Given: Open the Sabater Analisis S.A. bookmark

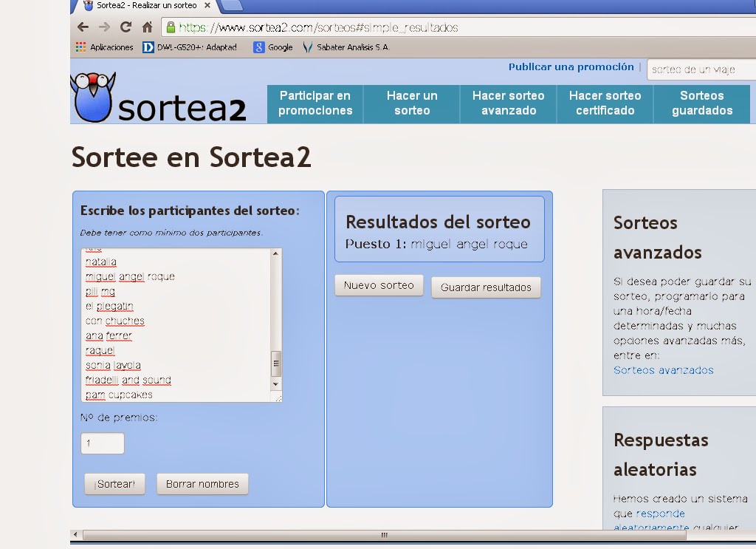Looking at the screenshot, I should click(x=346, y=47).
